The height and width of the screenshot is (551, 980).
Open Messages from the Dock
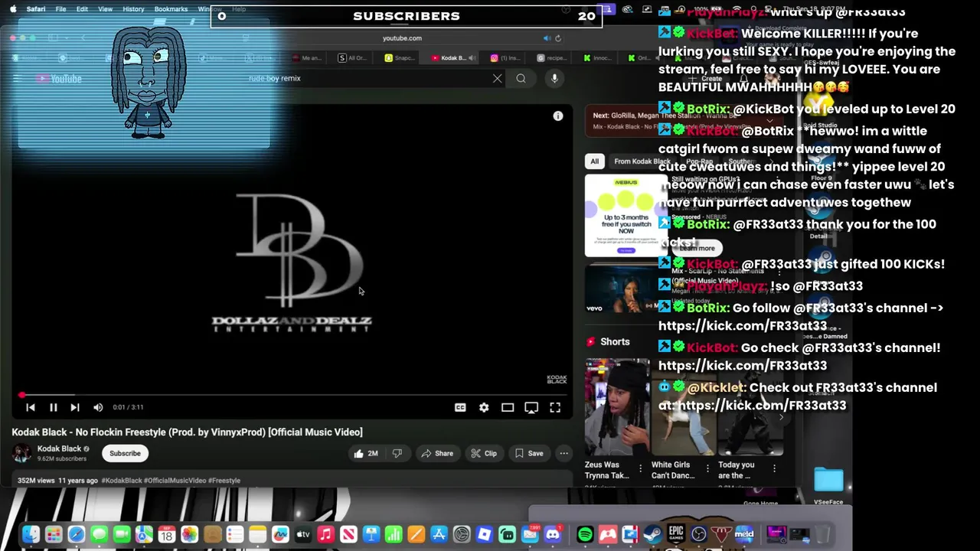99,534
